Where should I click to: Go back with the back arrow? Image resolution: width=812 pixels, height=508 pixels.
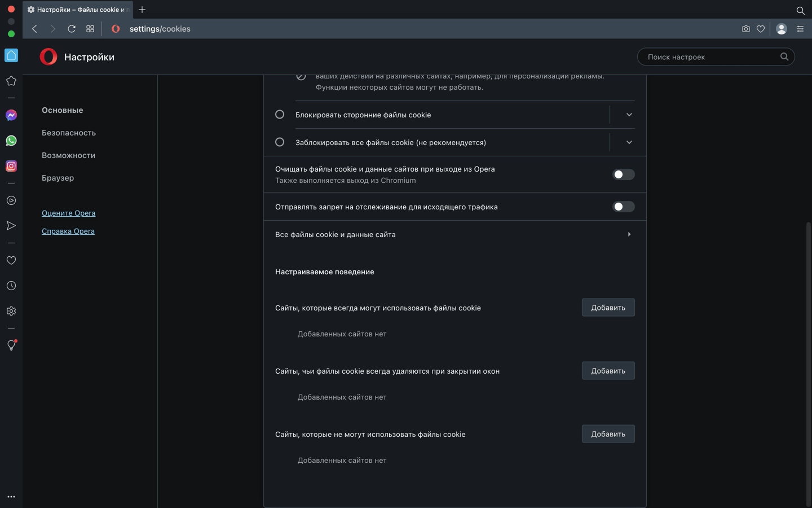(34, 29)
